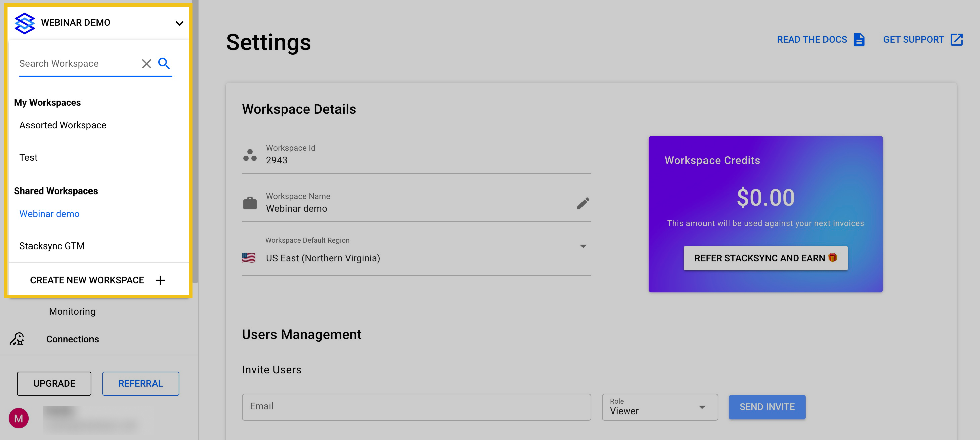Screen dimensions: 980x440
Task: Click the Workspace Id dots icon
Action: (x=250, y=155)
